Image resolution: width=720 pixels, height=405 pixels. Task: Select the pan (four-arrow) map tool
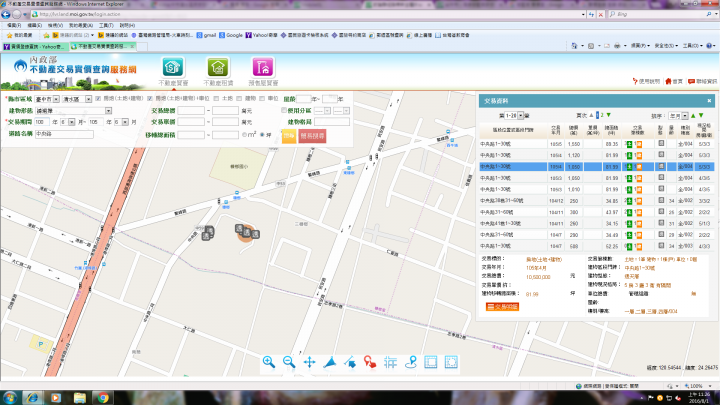click(309, 362)
